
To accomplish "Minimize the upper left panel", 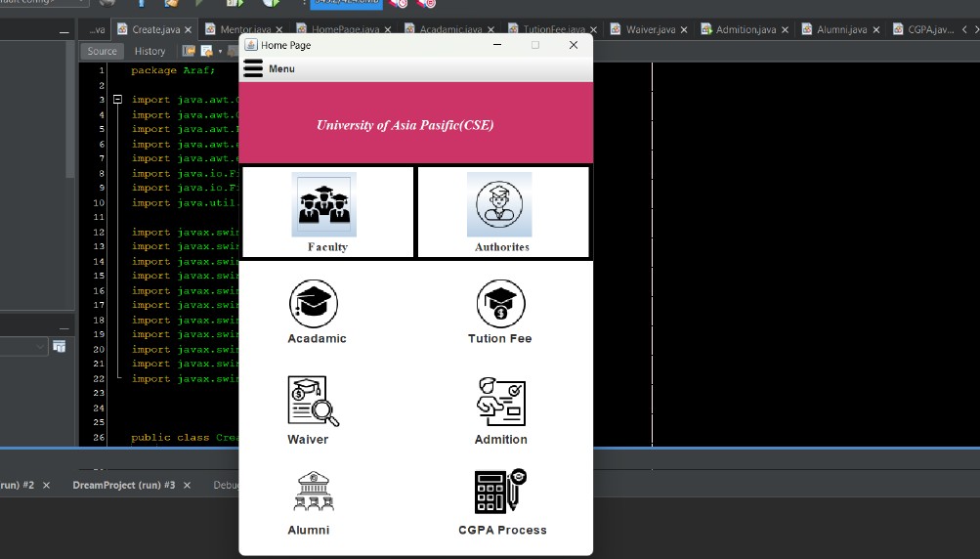I will [x=64, y=32].
